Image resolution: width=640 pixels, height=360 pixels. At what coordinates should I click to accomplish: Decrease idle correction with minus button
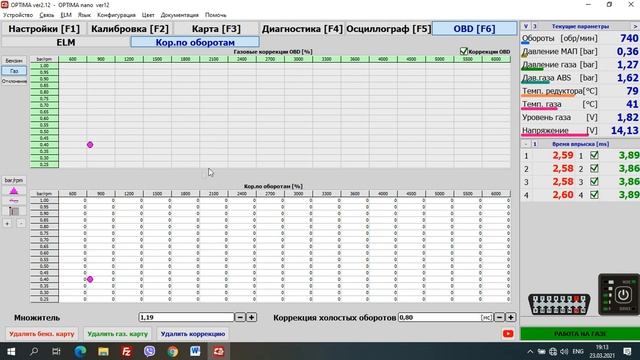click(x=499, y=317)
